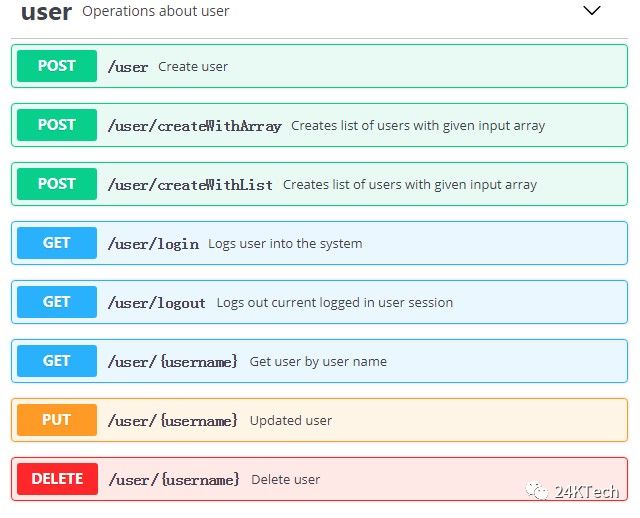Expand the POST /user Create user operation

click(319, 66)
